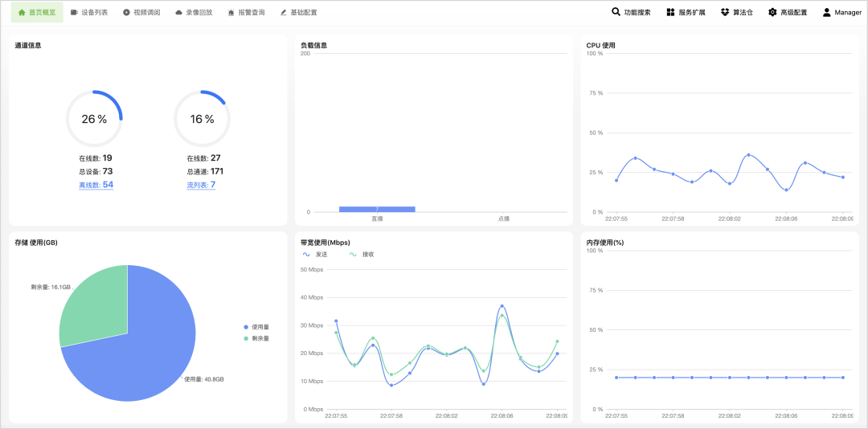Open the 首页概览 tab
Screen dimensions: 868x429
click(37, 12)
